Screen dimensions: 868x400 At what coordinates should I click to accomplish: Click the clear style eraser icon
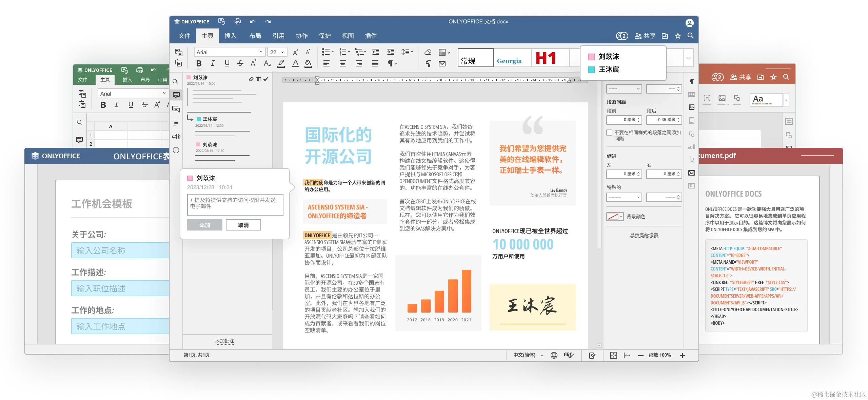click(x=428, y=52)
